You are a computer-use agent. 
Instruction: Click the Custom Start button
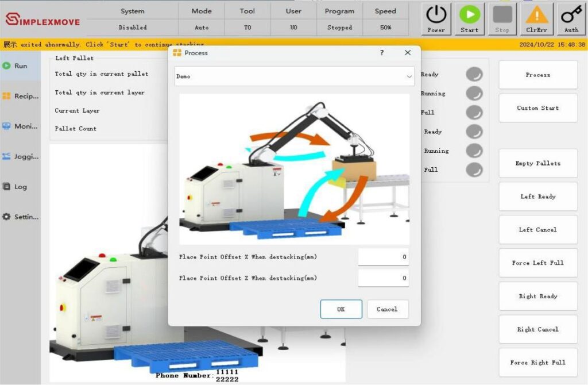[537, 108]
